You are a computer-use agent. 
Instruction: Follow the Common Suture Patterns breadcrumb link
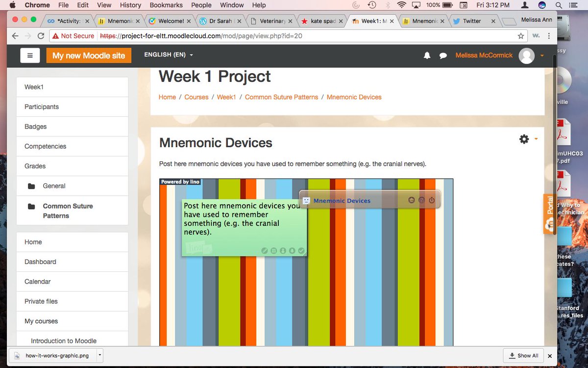(281, 97)
